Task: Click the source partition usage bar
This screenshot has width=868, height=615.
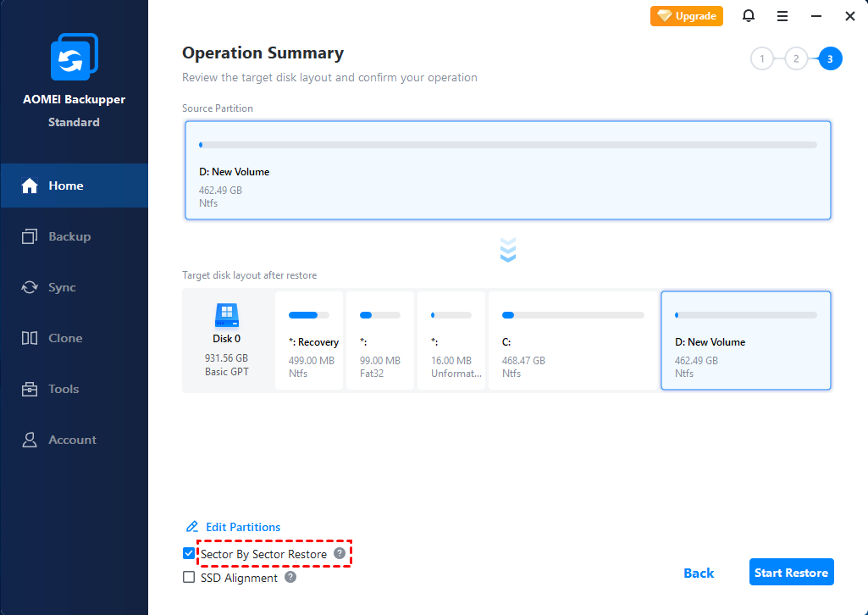Action: click(x=507, y=145)
